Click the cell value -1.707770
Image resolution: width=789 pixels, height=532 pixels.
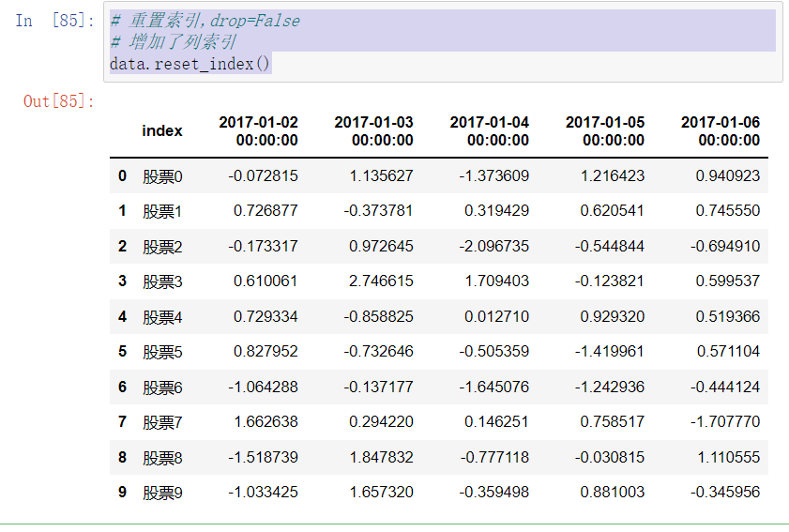[725, 422]
